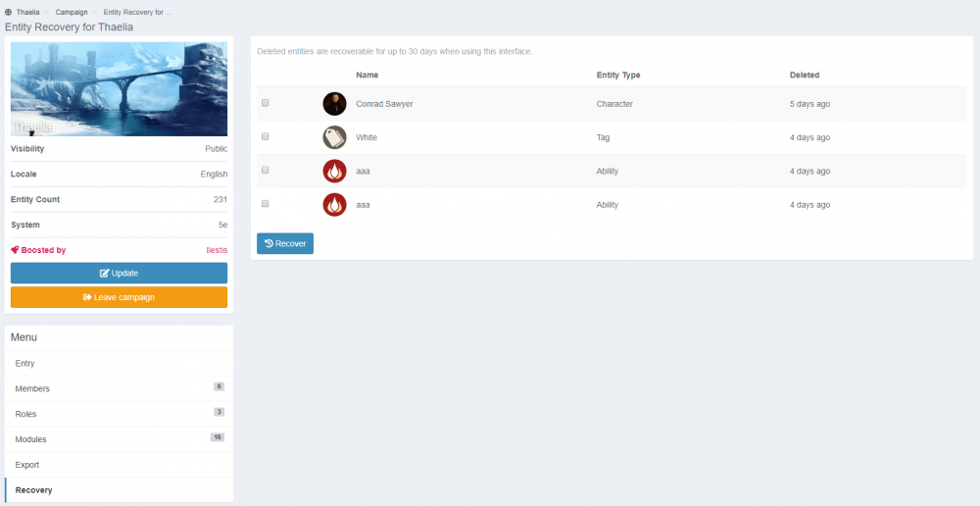The height and width of the screenshot is (506, 980).
Task: Click the rocket icon beside Boosted by
Action: pyautogui.click(x=15, y=250)
